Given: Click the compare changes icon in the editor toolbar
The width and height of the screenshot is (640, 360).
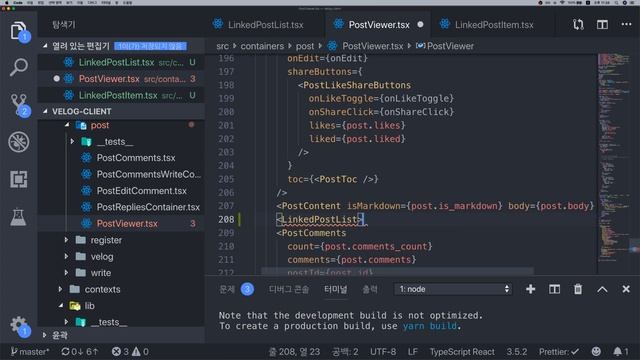Looking at the screenshot, I should [578, 24].
